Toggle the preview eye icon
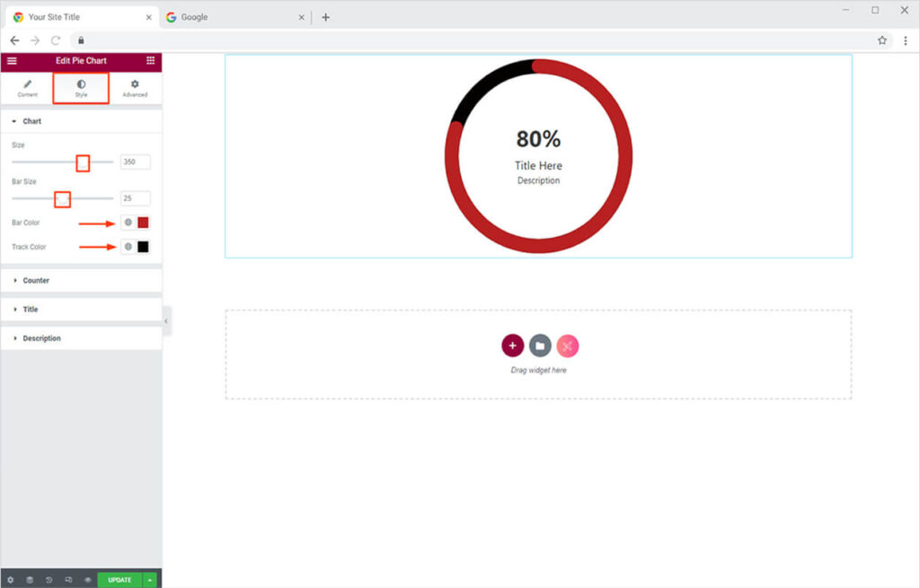Image resolution: width=920 pixels, height=588 pixels. (87, 580)
